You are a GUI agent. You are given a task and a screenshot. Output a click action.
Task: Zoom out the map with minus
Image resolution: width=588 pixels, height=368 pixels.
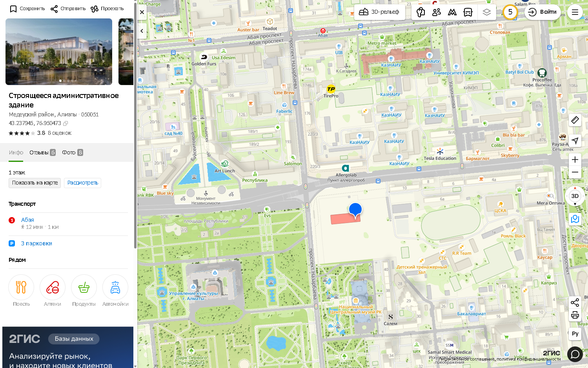[x=575, y=172]
